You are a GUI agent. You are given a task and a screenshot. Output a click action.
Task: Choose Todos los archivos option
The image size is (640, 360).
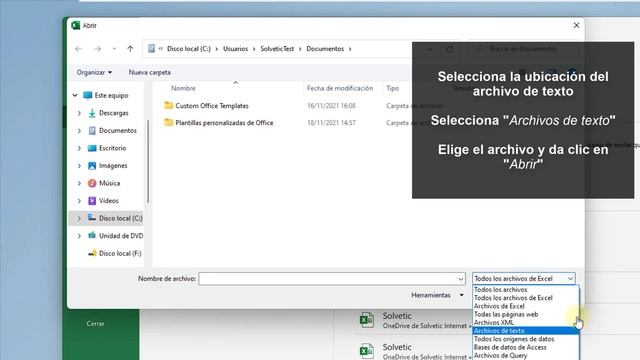(x=526, y=290)
